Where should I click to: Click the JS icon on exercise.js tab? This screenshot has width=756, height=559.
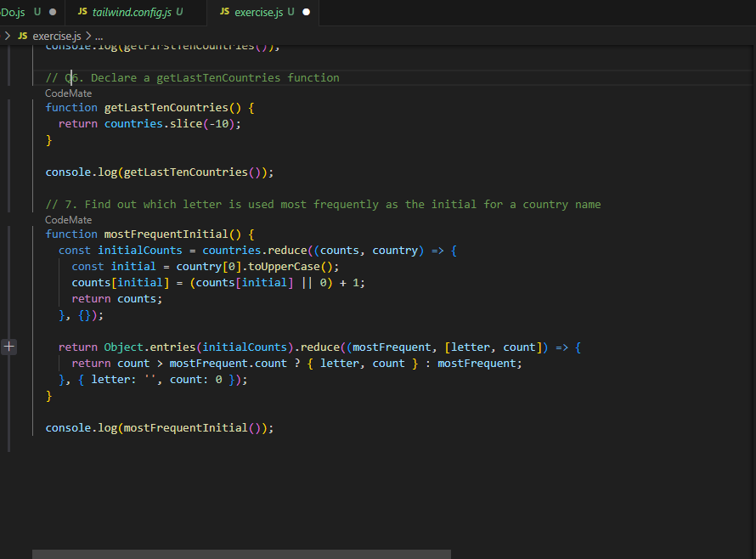coord(225,11)
